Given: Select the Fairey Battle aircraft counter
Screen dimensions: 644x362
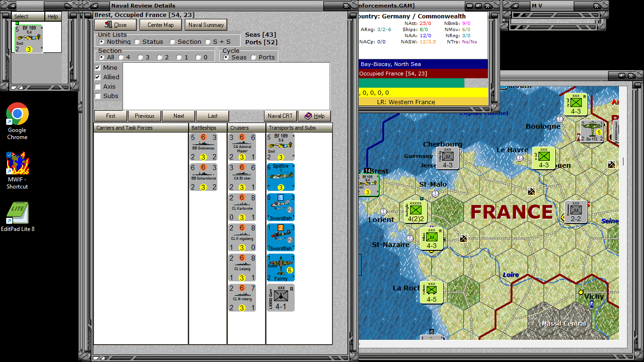Looking at the screenshot, I should pos(281,268).
